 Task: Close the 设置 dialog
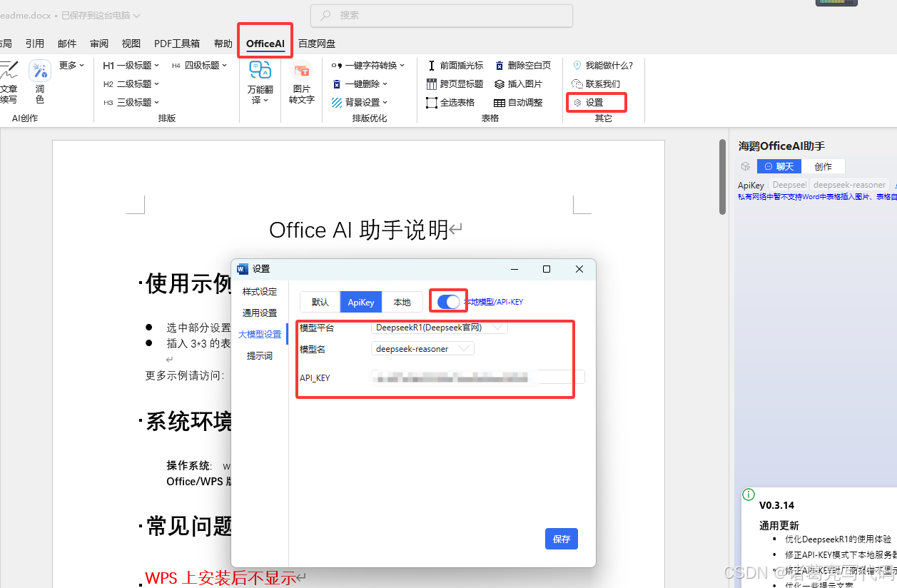[x=579, y=269]
